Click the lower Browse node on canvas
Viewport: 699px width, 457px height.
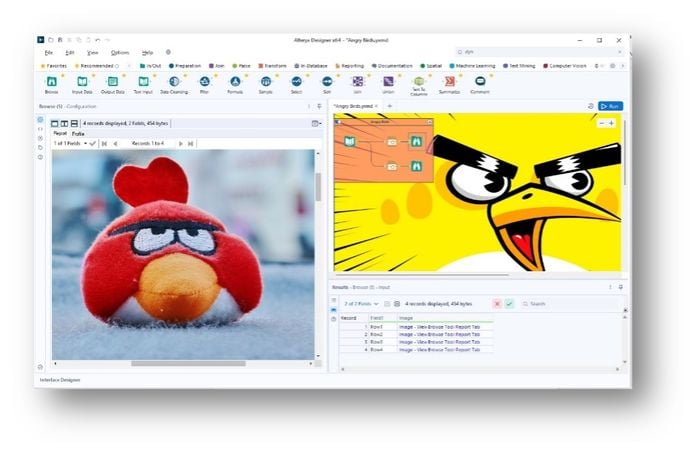point(416,166)
